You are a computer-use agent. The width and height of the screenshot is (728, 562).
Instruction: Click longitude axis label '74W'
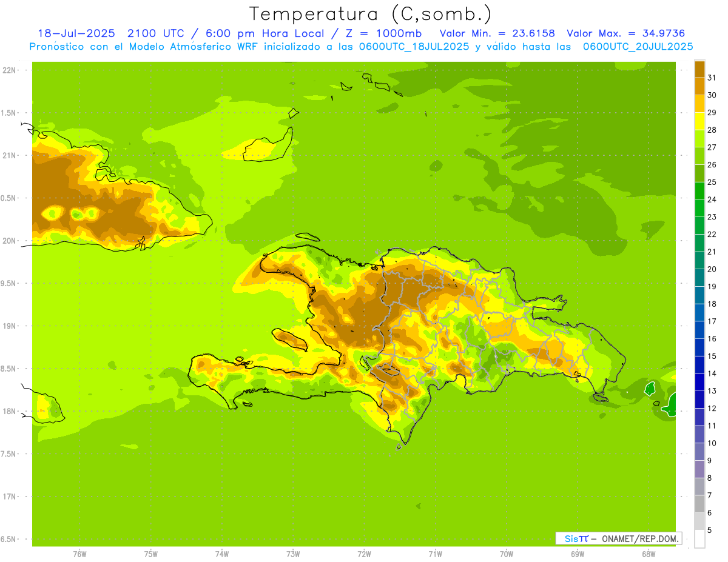coord(221,554)
